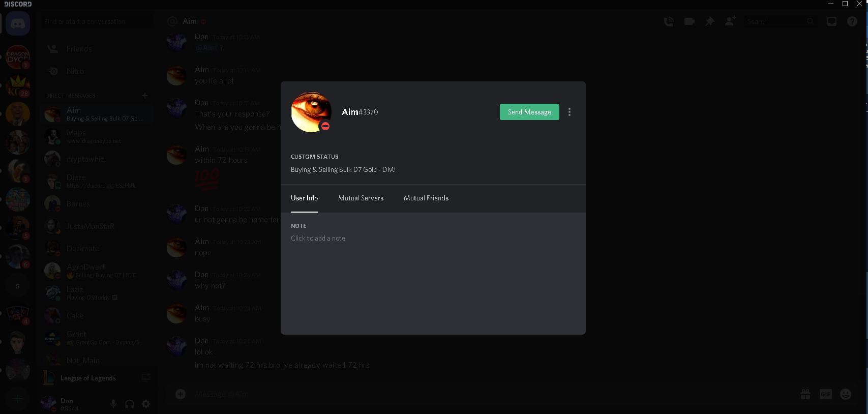Click Don's user avatar in bottom panel
868x414 pixels.
[x=49, y=404]
